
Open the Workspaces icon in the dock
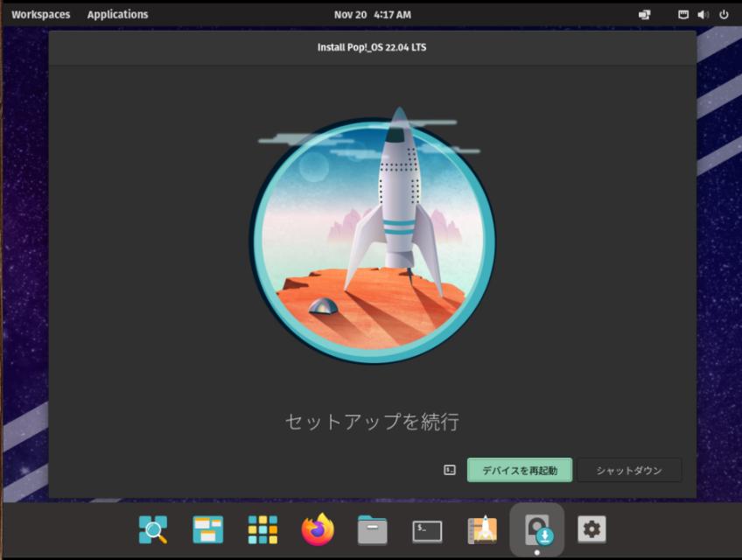(207, 529)
